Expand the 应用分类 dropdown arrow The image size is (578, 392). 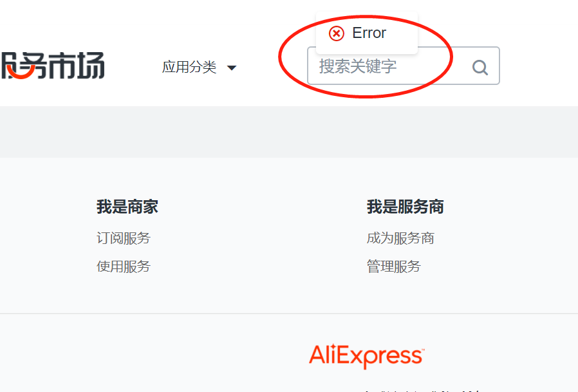[x=232, y=68]
